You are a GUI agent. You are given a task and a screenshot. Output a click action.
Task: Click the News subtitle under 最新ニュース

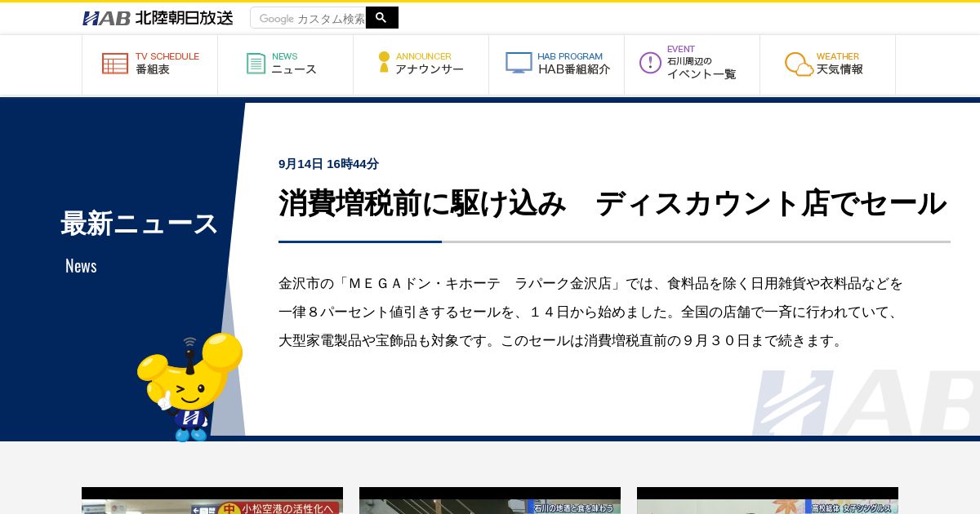click(81, 266)
